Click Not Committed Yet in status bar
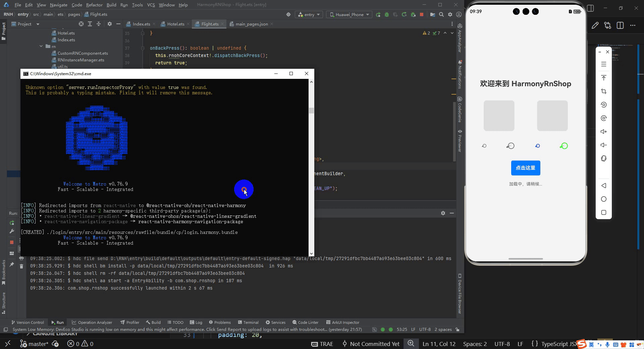 click(371, 344)
